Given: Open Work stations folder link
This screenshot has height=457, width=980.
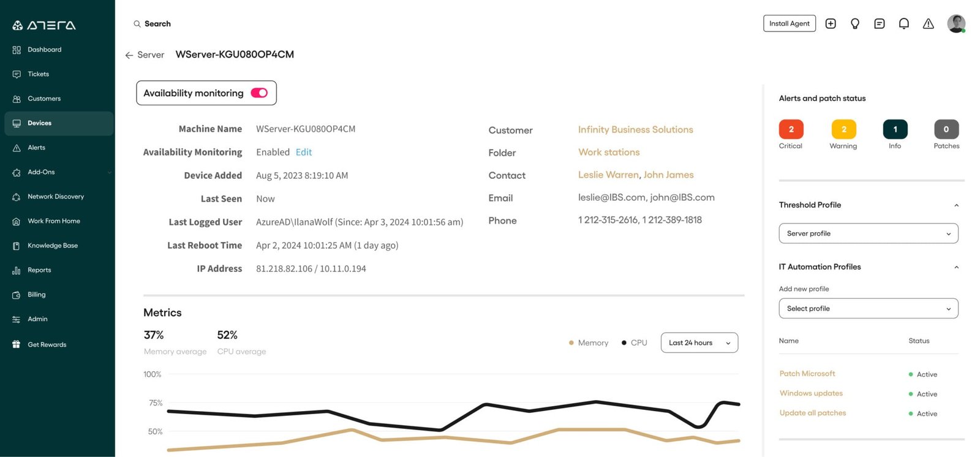Looking at the screenshot, I should (609, 153).
